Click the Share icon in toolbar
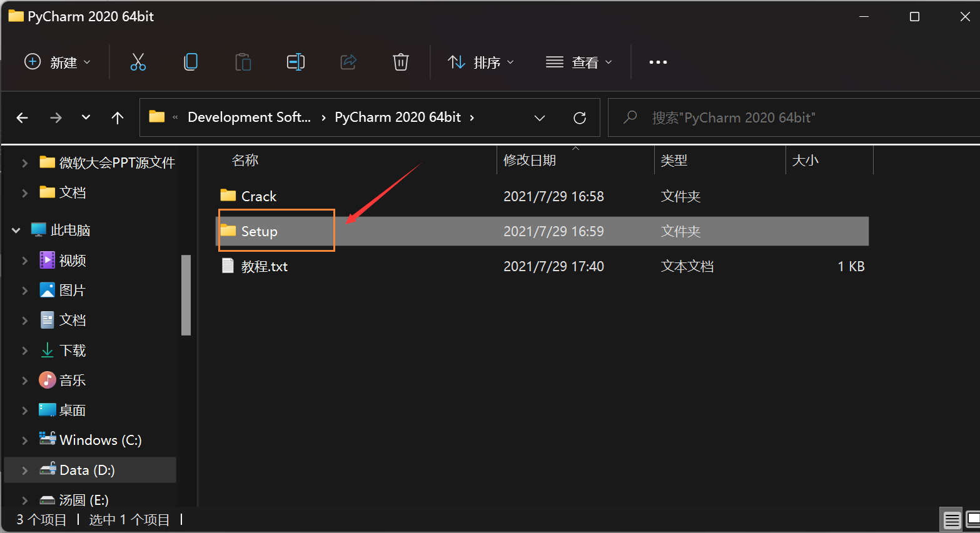The image size is (980, 533). (x=348, y=62)
